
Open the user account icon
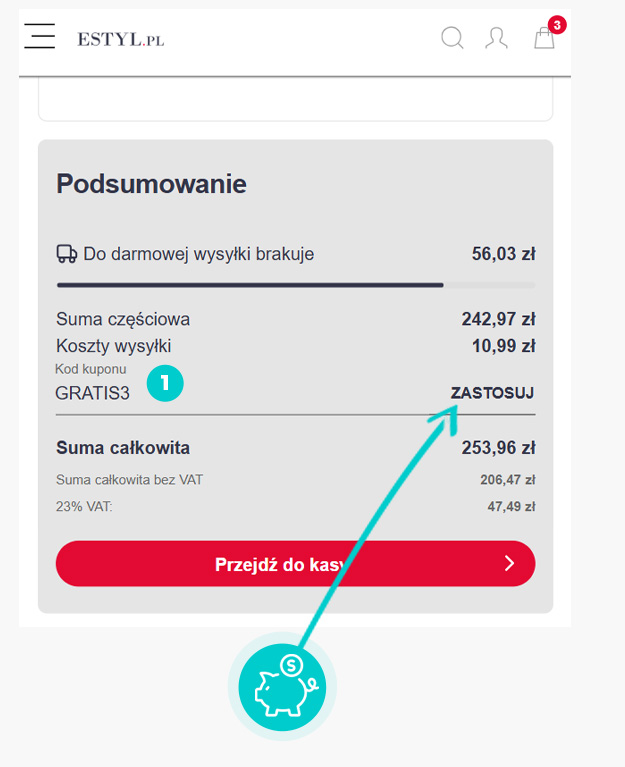tap(496, 39)
